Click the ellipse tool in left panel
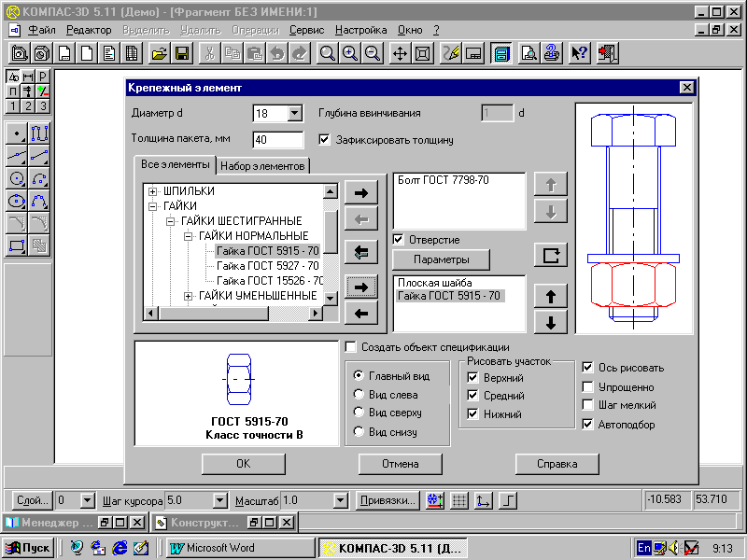 (16, 201)
